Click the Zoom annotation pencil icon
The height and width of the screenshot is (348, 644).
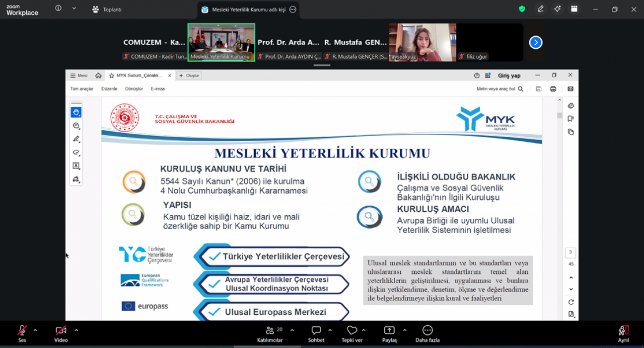click(x=540, y=9)
